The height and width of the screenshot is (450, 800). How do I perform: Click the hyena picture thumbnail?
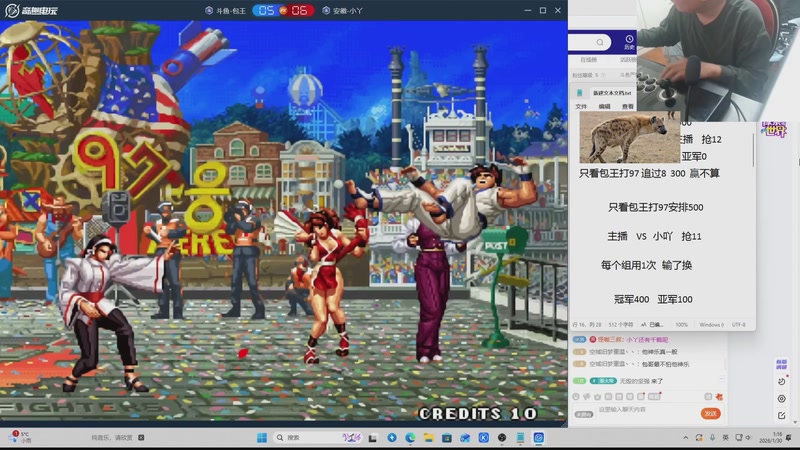[630, 137]
